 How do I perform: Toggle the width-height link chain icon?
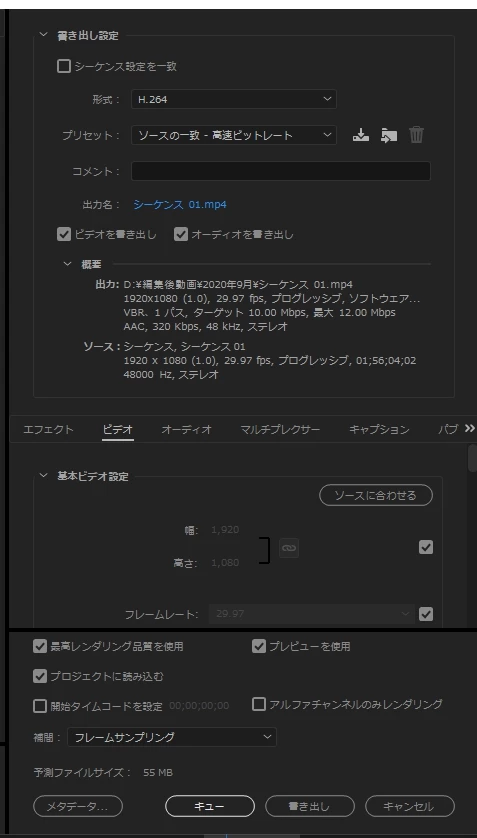(x=288, y=548)
